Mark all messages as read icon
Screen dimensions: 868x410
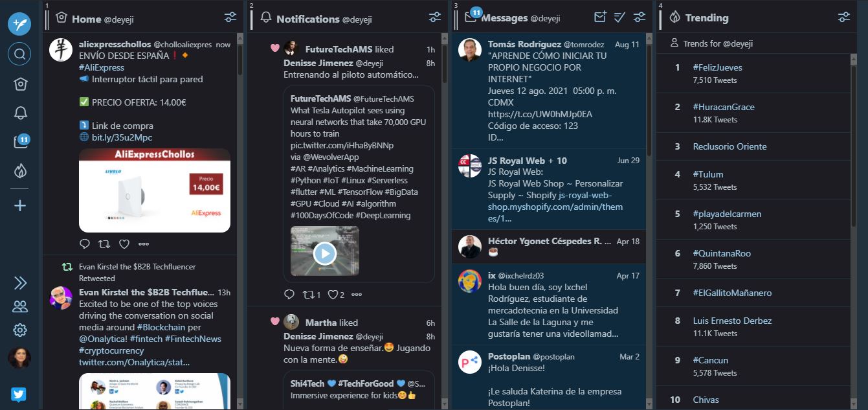click(619, 17)
